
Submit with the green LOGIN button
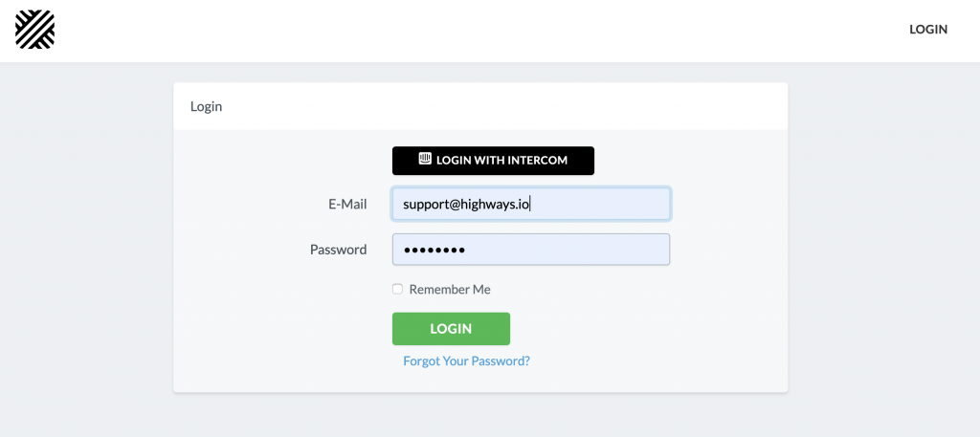(452, 328)
